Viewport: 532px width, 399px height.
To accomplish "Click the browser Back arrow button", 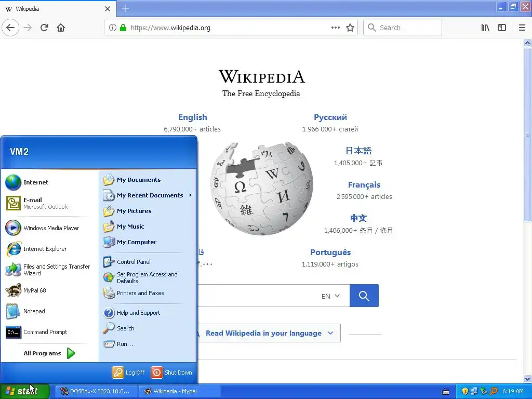I will point(10,28).
